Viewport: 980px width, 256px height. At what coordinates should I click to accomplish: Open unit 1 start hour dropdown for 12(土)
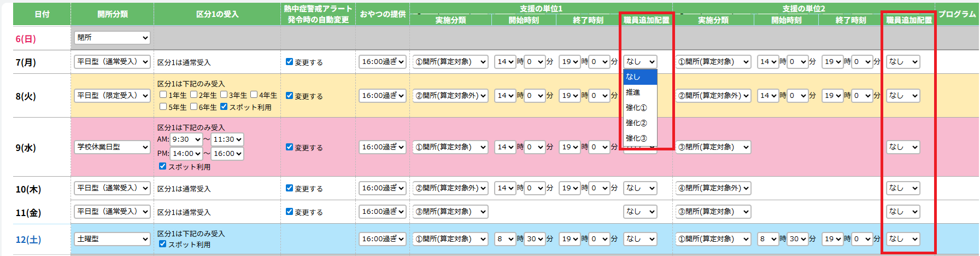[505, 239]
